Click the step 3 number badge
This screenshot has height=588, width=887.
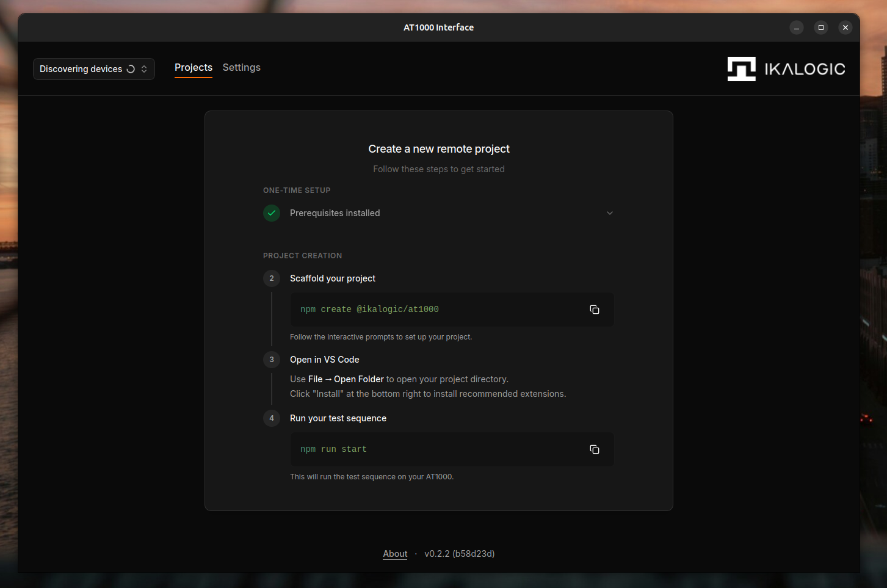272,360
